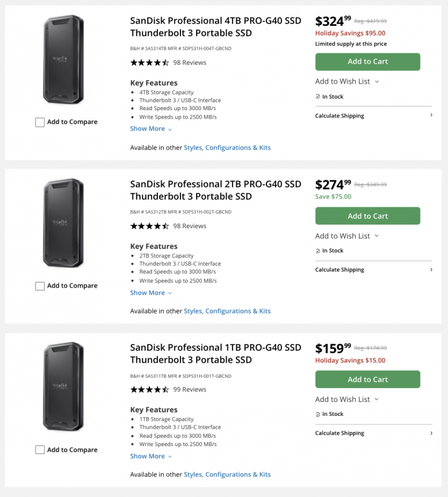Expand Show More features for 1TB SSD
448x497 pixels.
pyautogui.click(x=151, y=456)
